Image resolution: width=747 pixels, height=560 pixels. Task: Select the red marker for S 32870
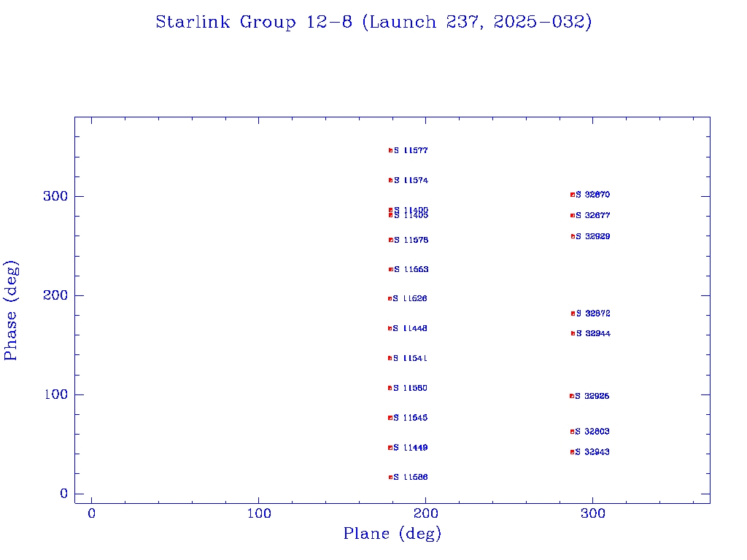(x=573, y=195)
